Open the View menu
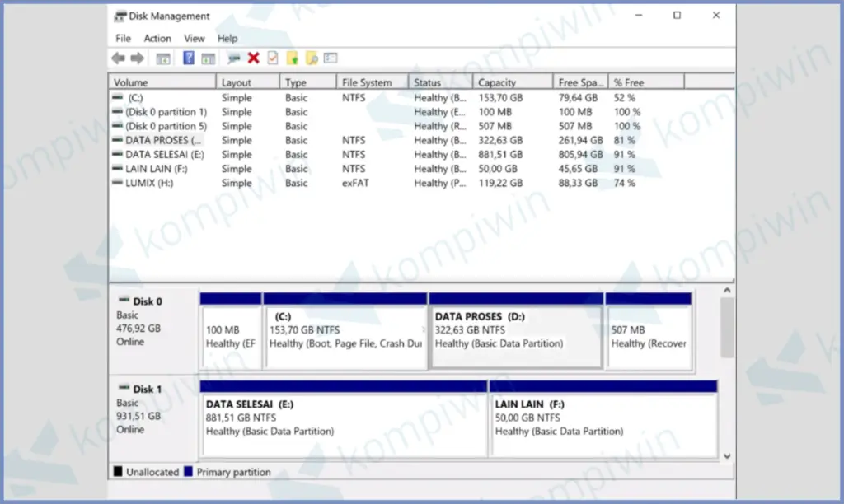Viewport: 844px width, 504px height. 195,38
